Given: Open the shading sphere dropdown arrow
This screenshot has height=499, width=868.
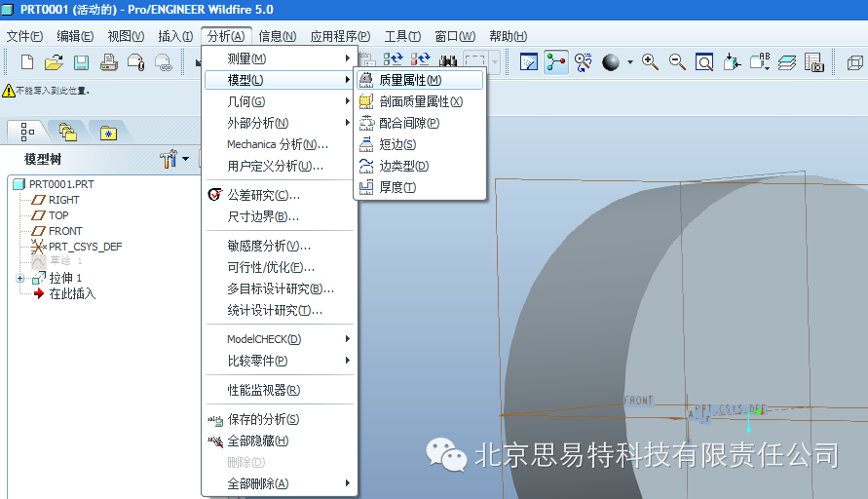Looking at the screenshot, I should click(x=629, y=62).
